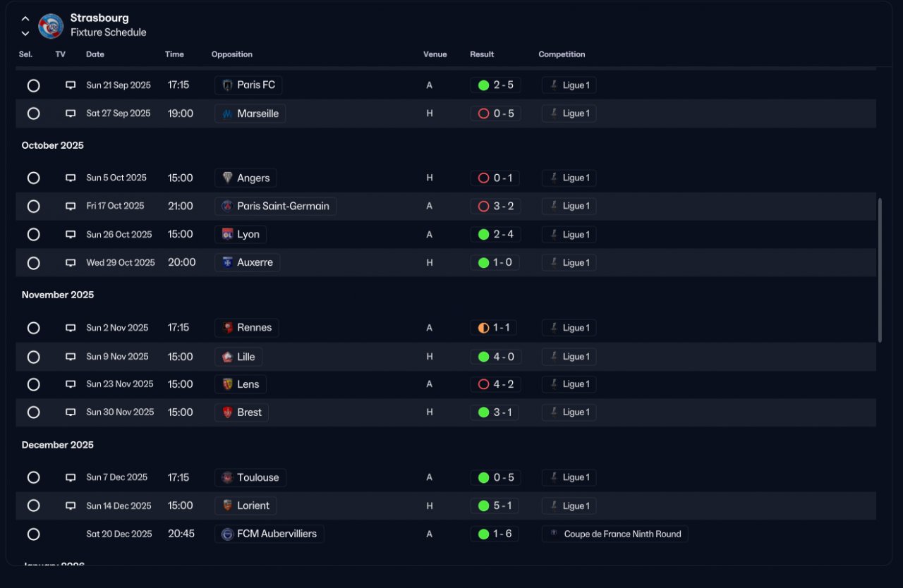Click the Rennes club badge icon
Image resolution: width=903 pixels, height=588 pixels.
coord(227,328)
